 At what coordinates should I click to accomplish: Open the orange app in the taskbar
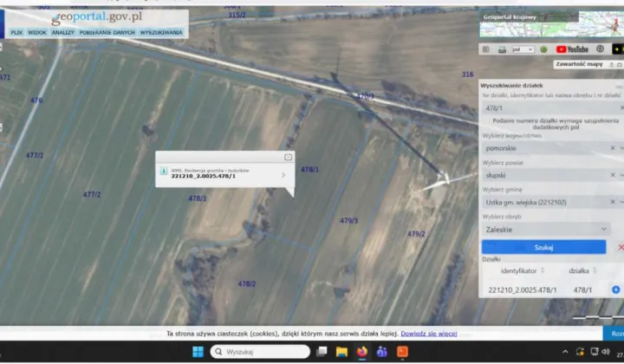click(x=402, y=352)
